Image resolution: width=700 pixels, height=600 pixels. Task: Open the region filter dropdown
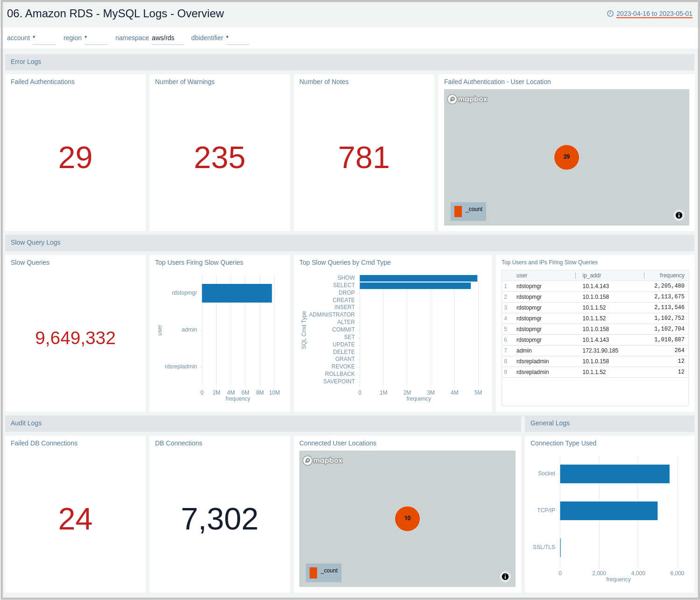[96, 38]
